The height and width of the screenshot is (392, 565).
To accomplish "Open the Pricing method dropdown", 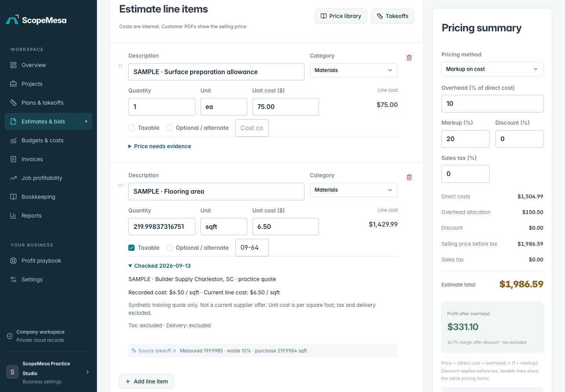I will [x=492, y=69].
